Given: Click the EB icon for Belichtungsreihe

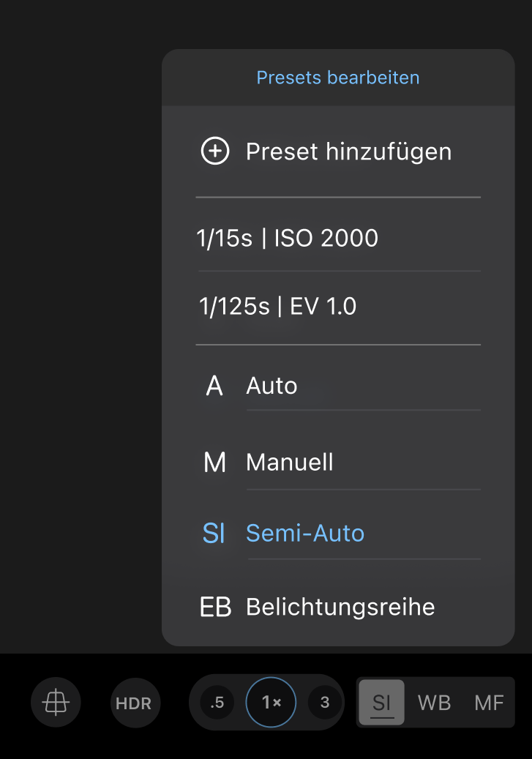Looking at the screenshot, I should point(215,606).
